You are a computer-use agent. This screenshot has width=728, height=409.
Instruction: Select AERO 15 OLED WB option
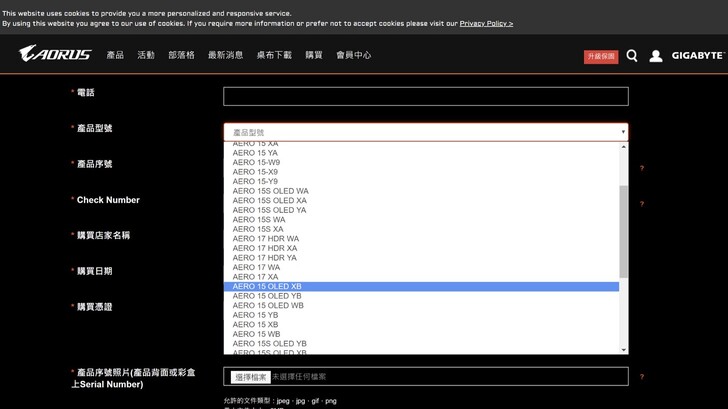[421, 305]
